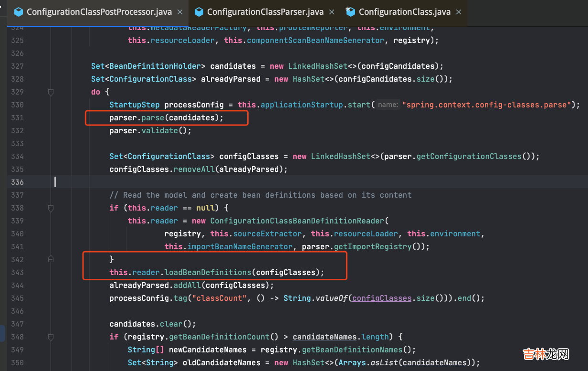The width and height of the screenshot is (588, 371).
Task: Close the ConfigurationClassParser.java tab
Action: point(332,12)
